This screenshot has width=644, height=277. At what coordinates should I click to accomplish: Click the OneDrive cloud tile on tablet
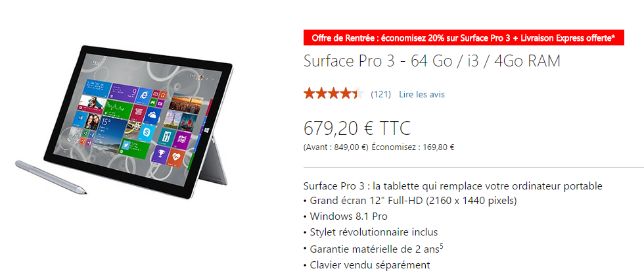pyautogui.click(x=152, y=116)
